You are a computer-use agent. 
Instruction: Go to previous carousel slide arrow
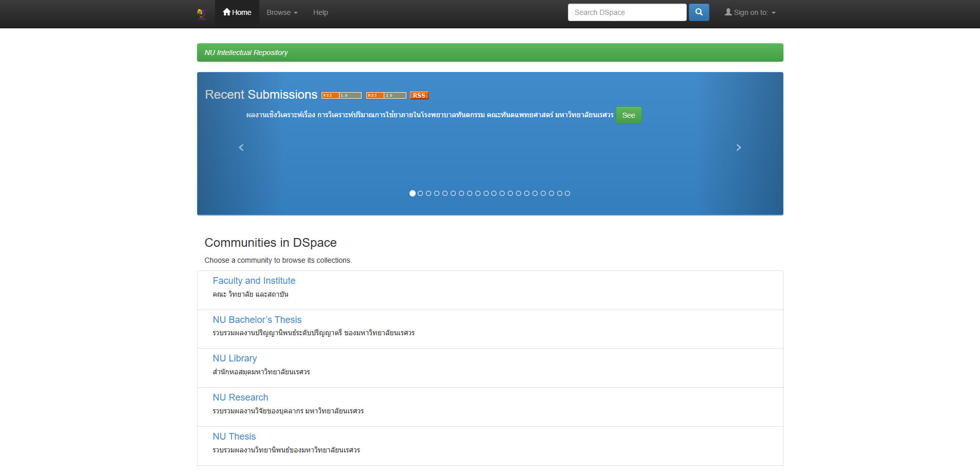click(x=241, y=148)
